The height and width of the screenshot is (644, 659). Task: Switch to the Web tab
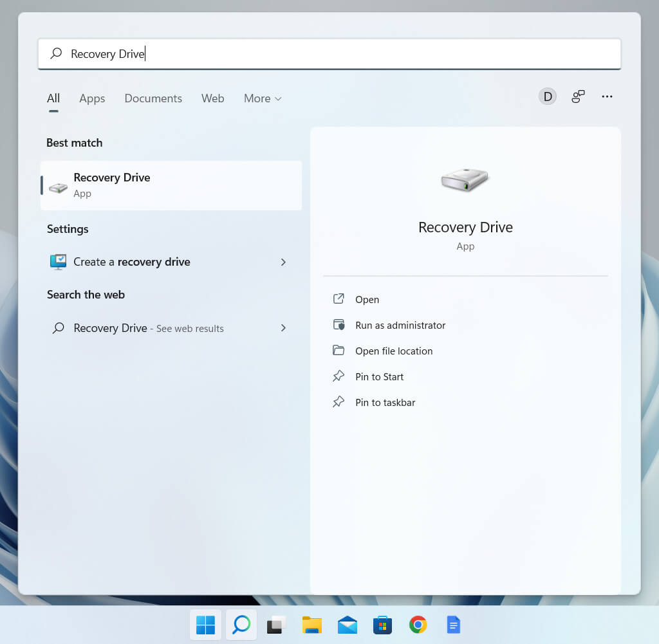tap(212, 98)
